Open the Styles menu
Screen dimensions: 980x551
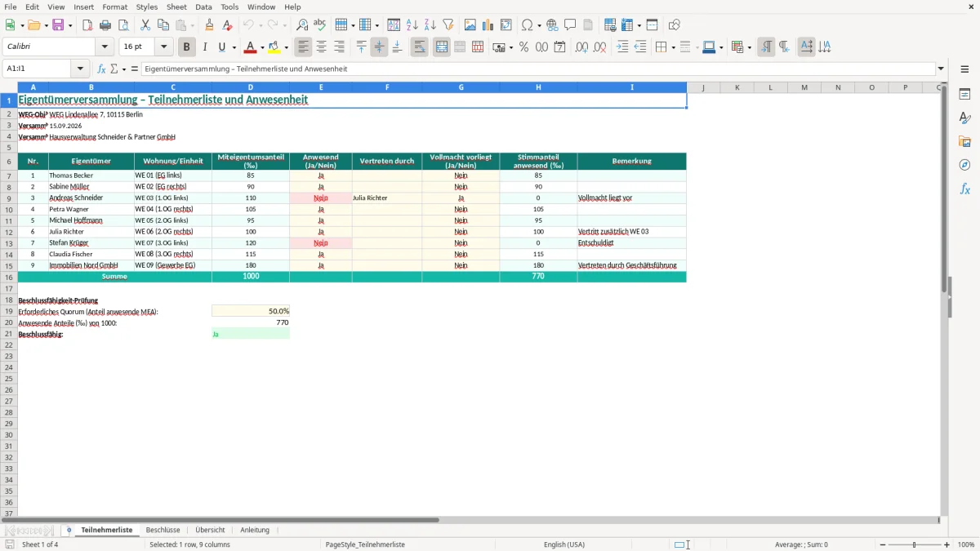pos(147,7)
